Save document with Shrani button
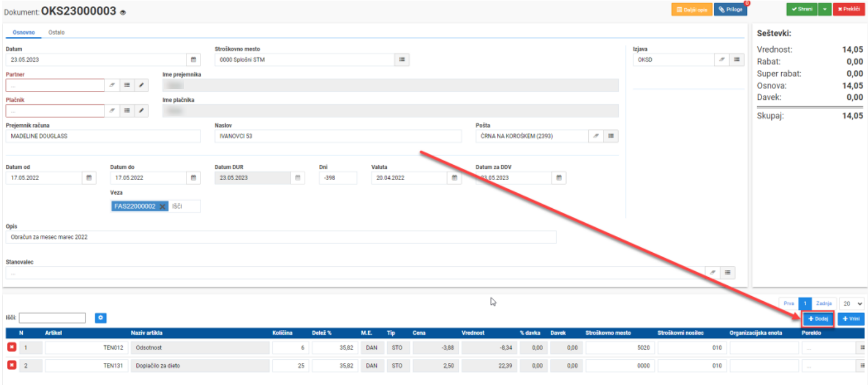The height and width of the screenshot is (387, 868). (802, 9)
